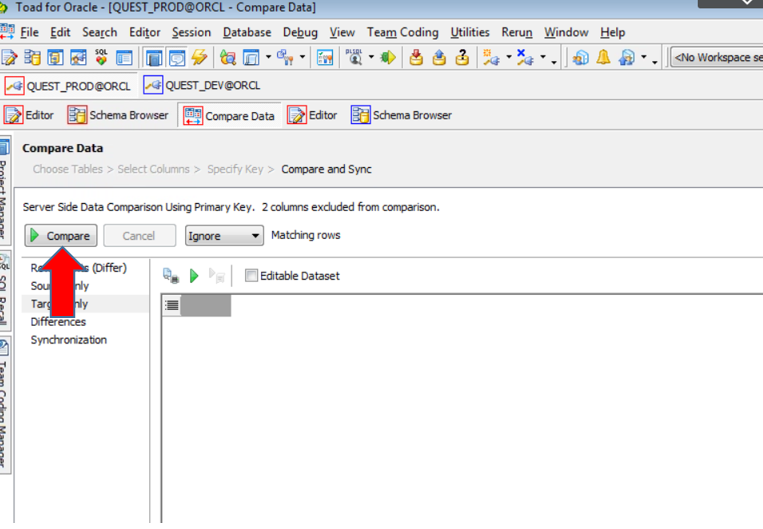Open the Team Coding Manager side panel tab
Image resolution: width=763 pixels, height=529 pixels.
tap(4, 405)
